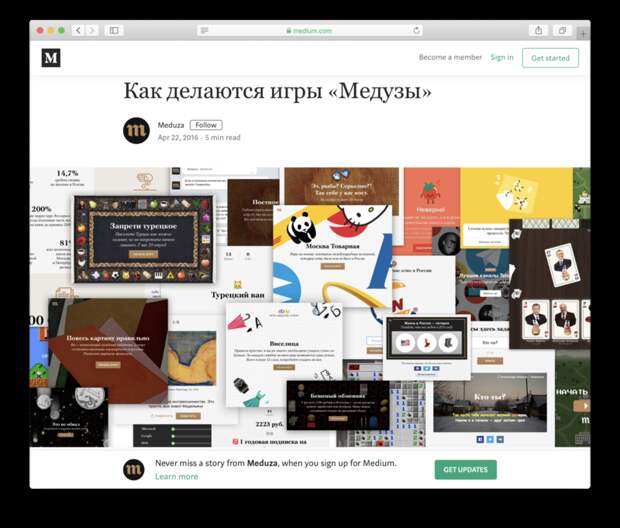The width and height of the screenshot is (620, 528).
Task: Go forward with Safari's forward arrow
Action: coord(92,30)
